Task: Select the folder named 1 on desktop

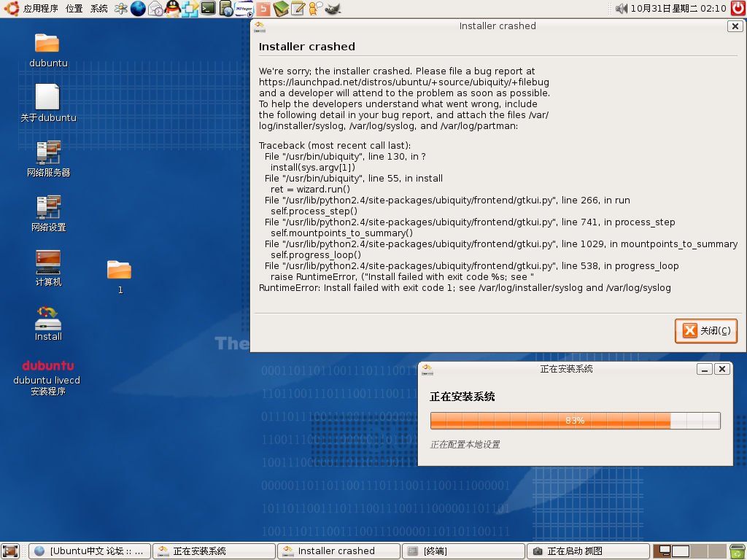Action: tap(119, 276)
